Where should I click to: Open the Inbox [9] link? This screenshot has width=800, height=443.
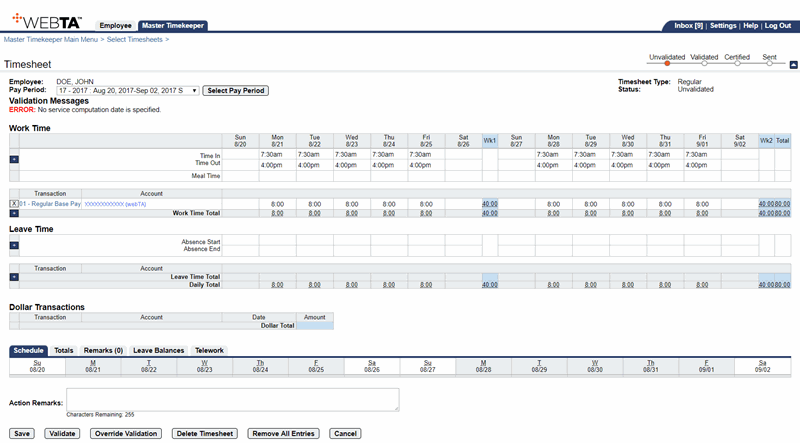click(688, 26)
